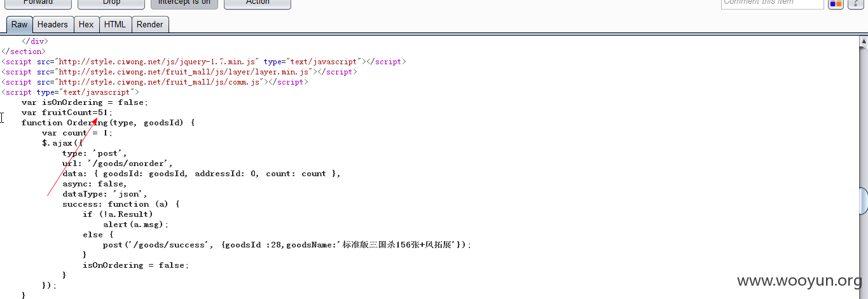Click the 'success: function (a)' line

coord(121,204)
